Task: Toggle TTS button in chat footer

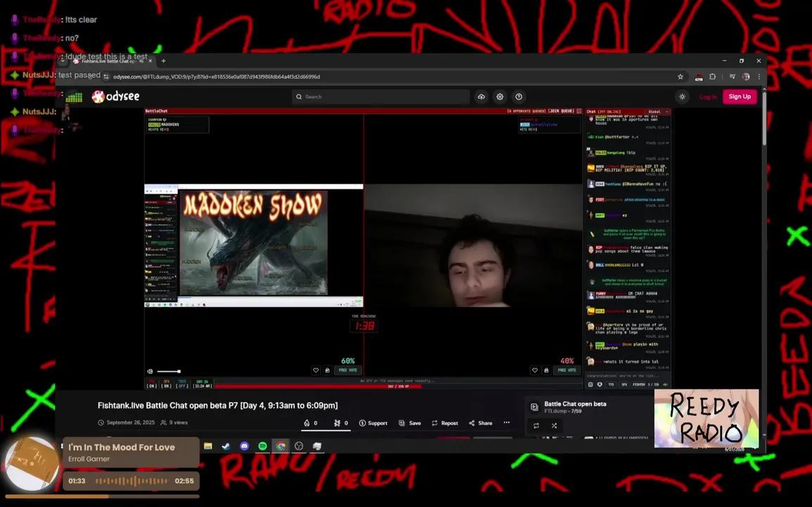Action: coord(611,384)
